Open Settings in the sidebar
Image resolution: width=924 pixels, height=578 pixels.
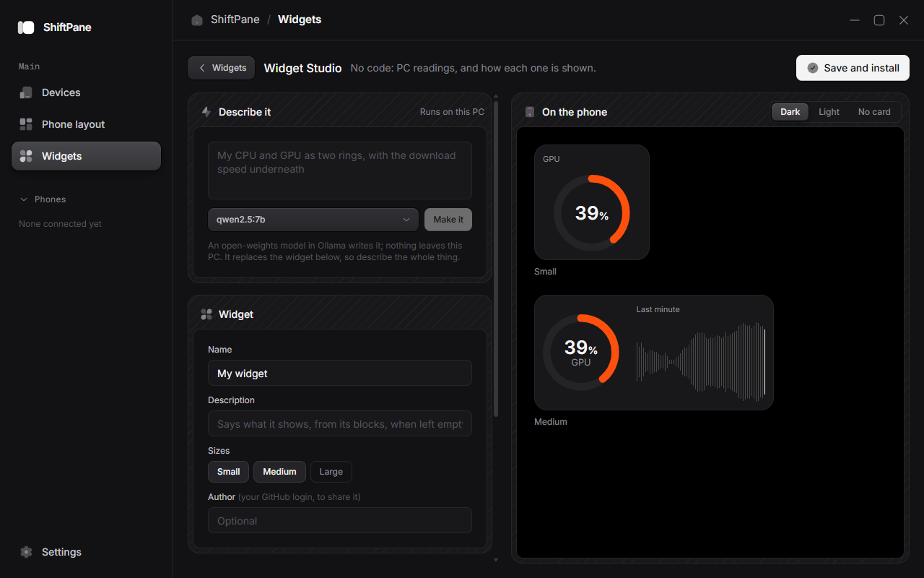click(86, 552)
